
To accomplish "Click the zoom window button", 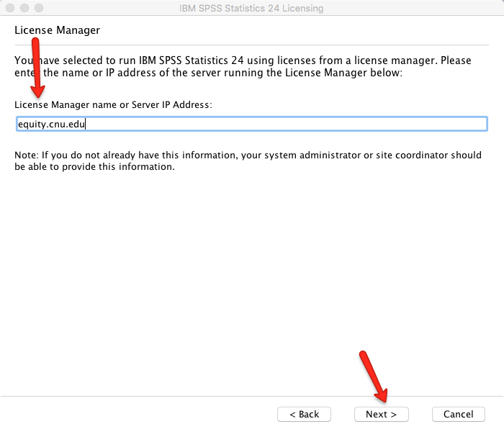I will point(39,8).
